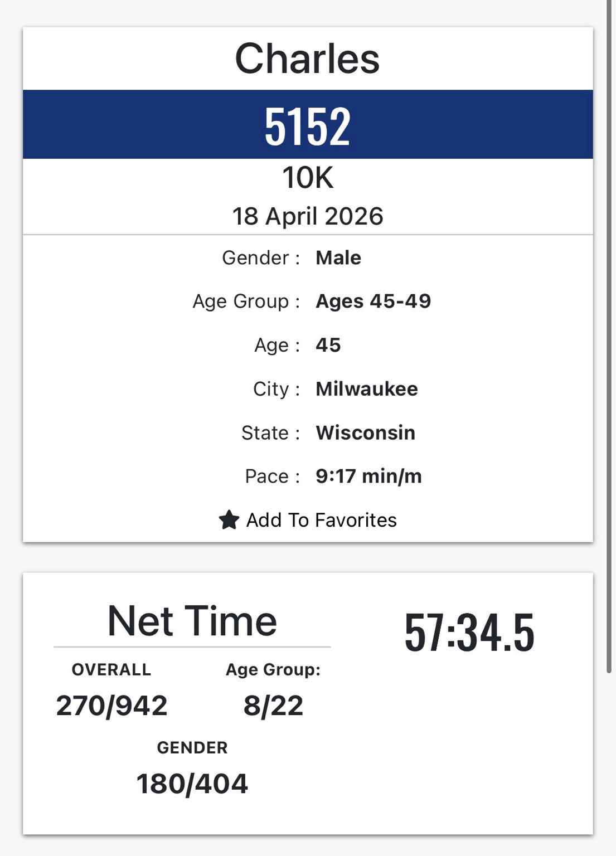Click the city value Milwaukee
Viewport: 616px width, 856px height.
tap(366, 389)
